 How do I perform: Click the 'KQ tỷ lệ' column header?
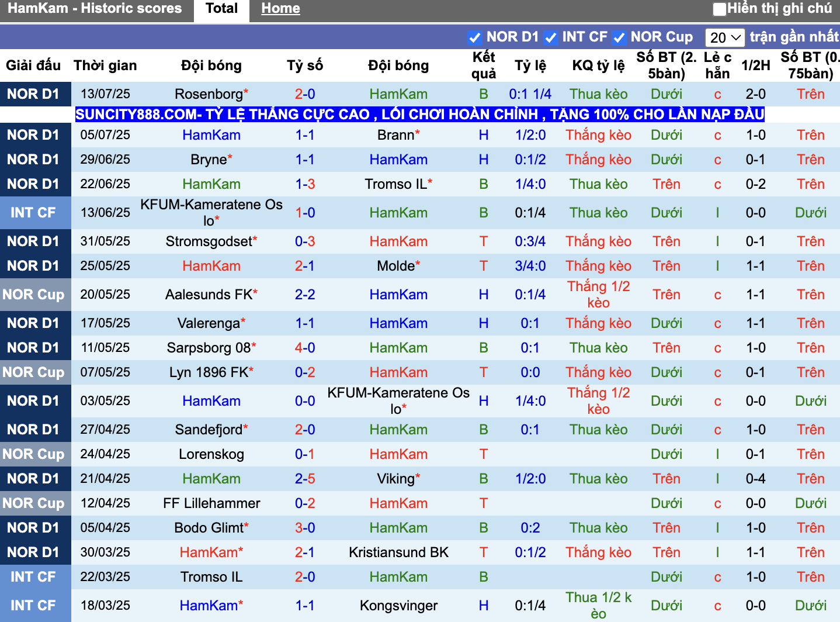click(x=598, y=65)
